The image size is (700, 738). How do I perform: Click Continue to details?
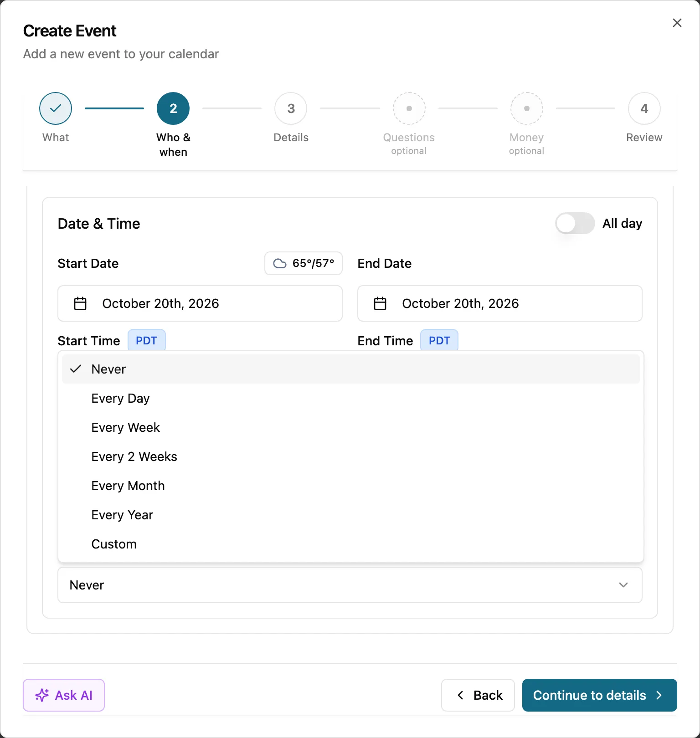pyautogui.click(x=600, y=695)
